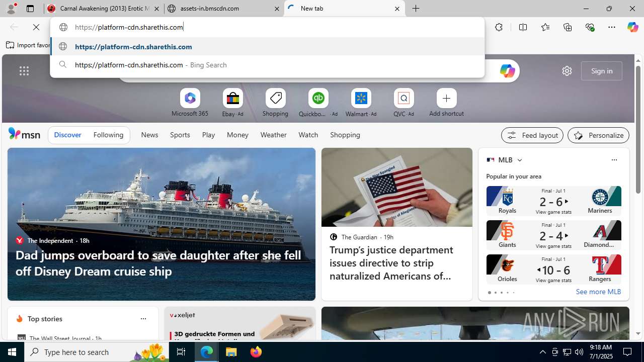The width and height of the screenshot is (644, 362).
Task: Toggle Split screen icon
Action: [523, 27]
